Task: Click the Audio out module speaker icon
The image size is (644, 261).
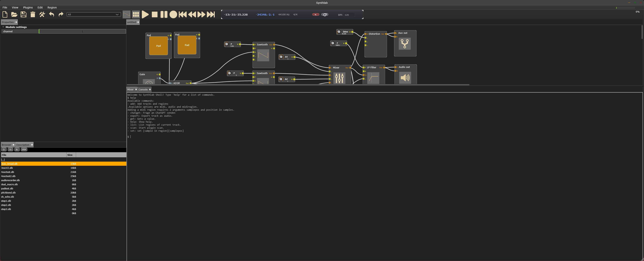Action: (x=405, y=78)
